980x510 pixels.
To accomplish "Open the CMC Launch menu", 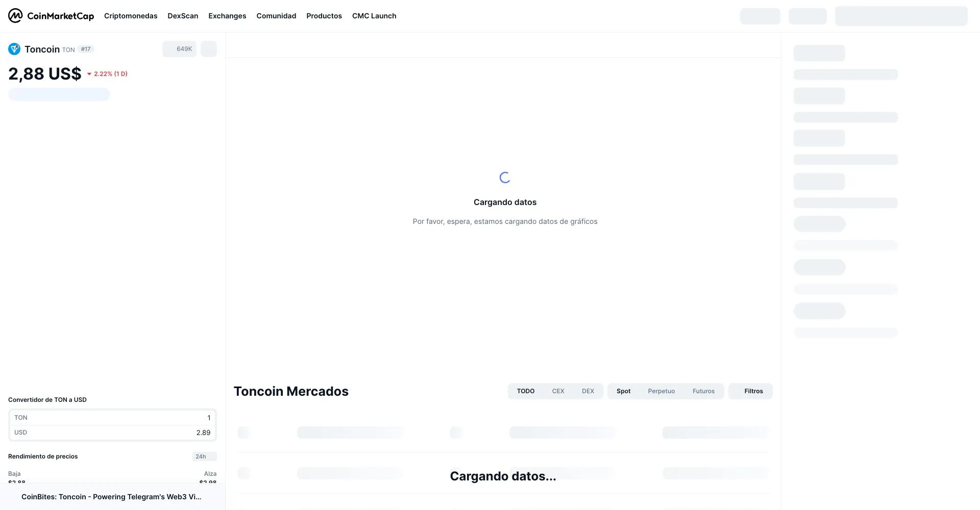I will pos(374,16).
